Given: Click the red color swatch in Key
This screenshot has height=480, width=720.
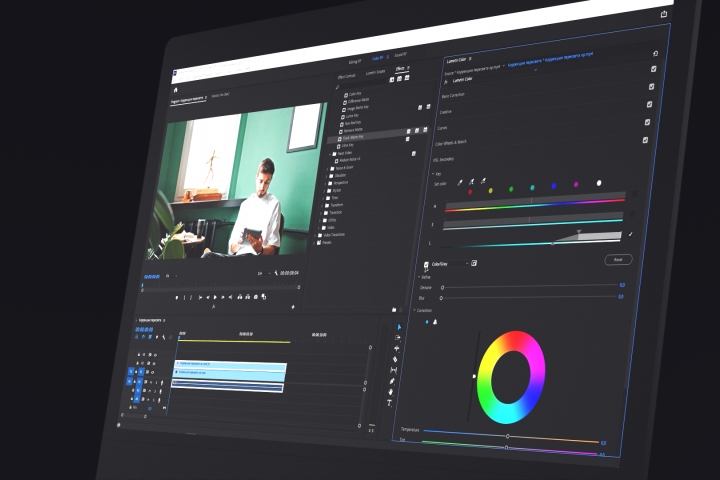Looking at the screenshot, I should 470,192.
